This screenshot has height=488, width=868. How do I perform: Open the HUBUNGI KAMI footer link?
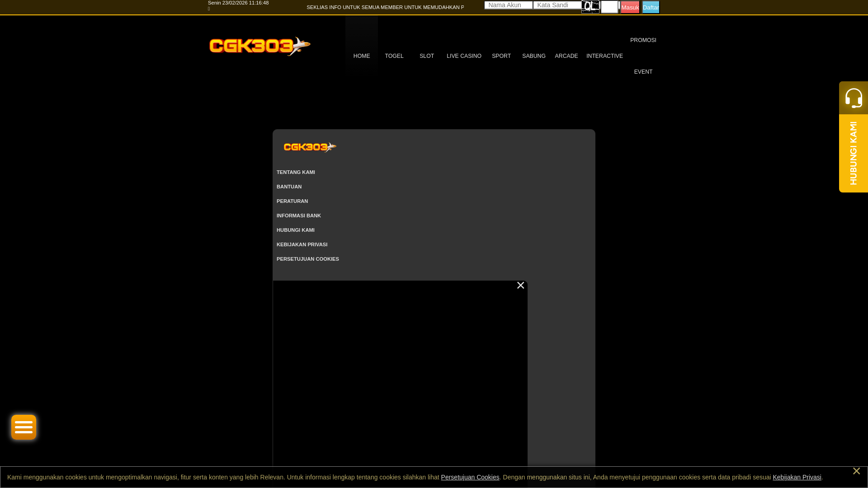click(296, 230)
